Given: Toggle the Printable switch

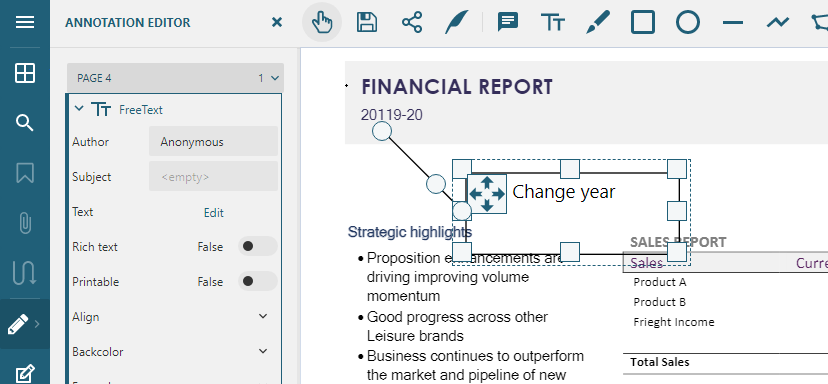Looking at the screenshot, I should [257, 282].
